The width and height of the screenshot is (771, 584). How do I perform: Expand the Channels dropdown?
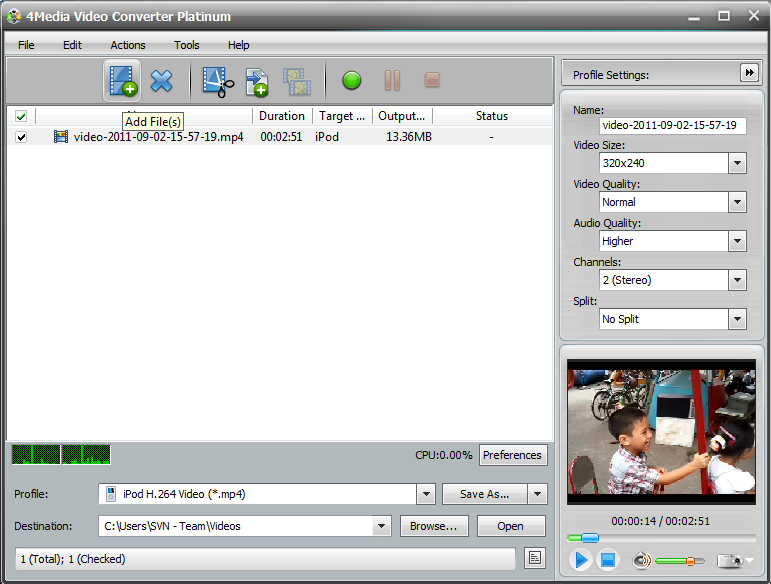click(737, 280)
